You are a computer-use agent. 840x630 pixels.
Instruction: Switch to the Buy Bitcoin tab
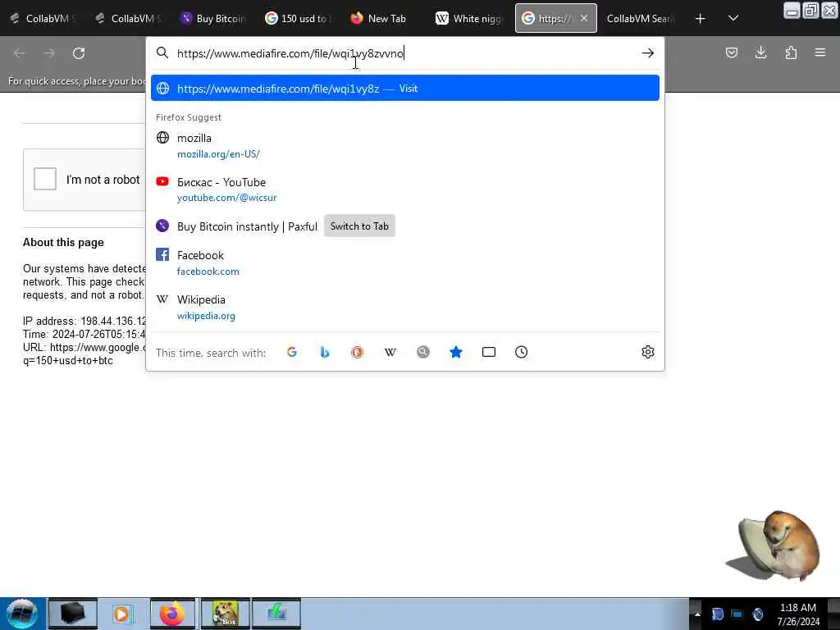tap(212, 19)
